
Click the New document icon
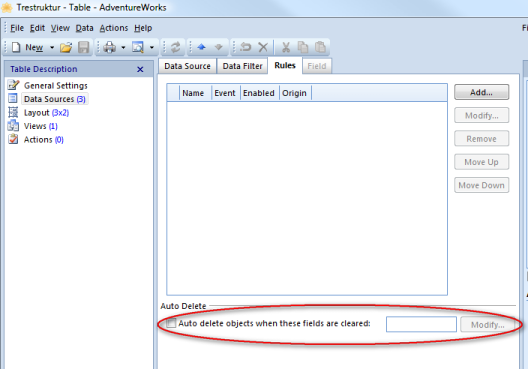[x=16, y=47]
